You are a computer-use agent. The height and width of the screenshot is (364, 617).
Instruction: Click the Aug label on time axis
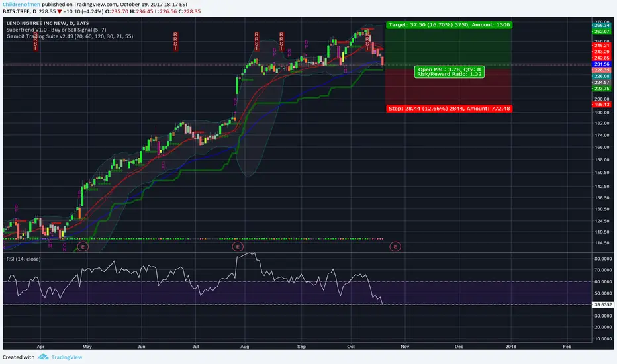[244, 347]
